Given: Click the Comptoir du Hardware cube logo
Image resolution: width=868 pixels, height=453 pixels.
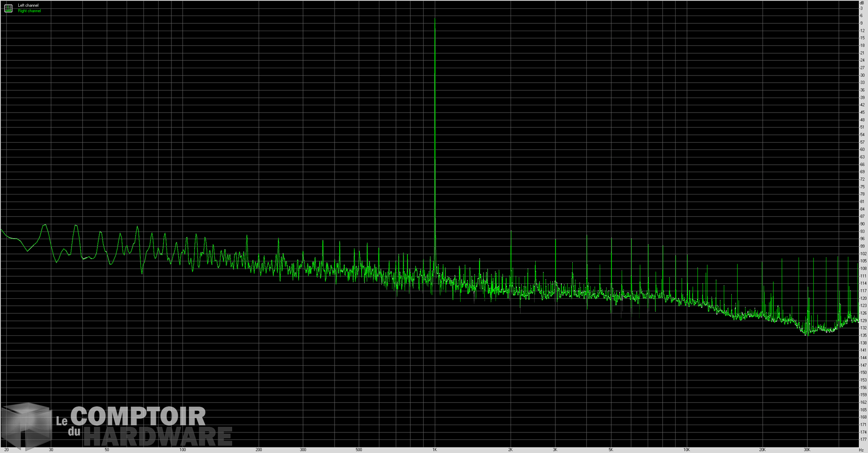Looking at the screenshot, I should 27,426.
